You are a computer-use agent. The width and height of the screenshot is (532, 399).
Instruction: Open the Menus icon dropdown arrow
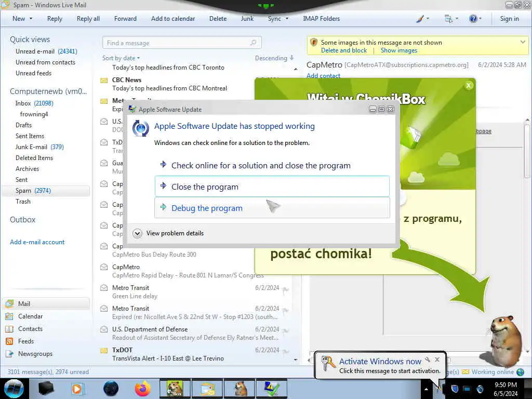[x=457, y=19]
